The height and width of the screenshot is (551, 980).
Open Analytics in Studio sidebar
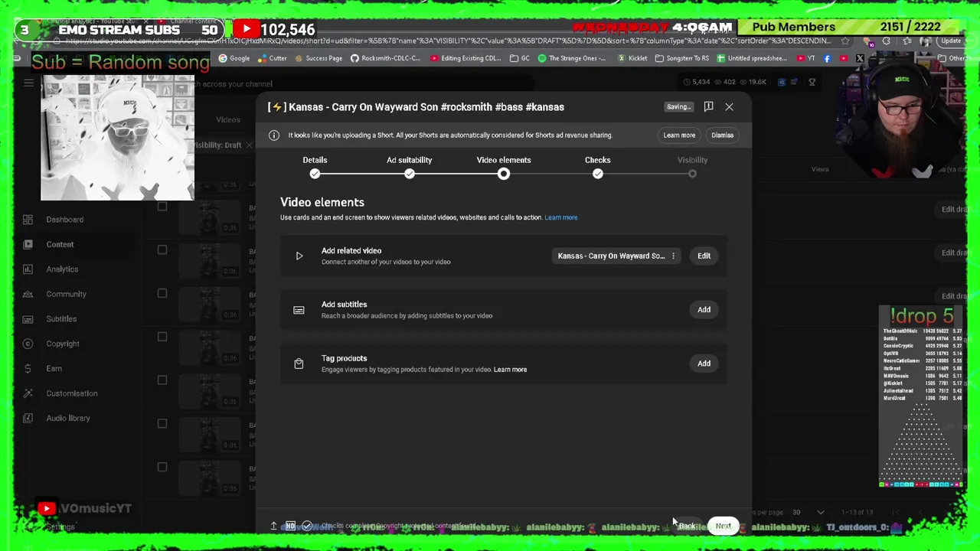pyautogui.click(x=62, y=269)
